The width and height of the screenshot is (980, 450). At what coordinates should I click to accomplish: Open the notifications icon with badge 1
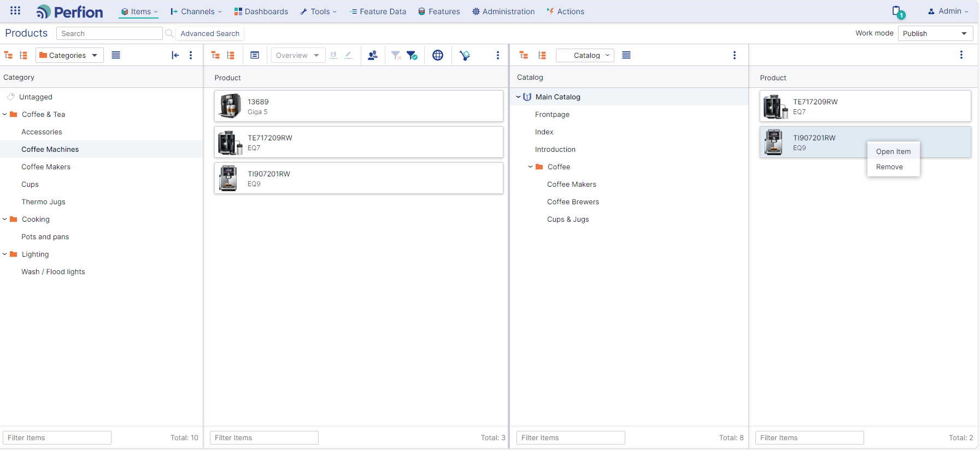point(898,11)
